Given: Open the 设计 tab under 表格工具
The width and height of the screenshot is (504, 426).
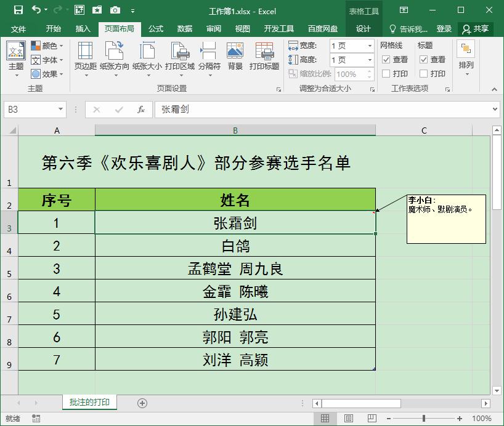Looking at the screenshot, I should tap(362, 28).
